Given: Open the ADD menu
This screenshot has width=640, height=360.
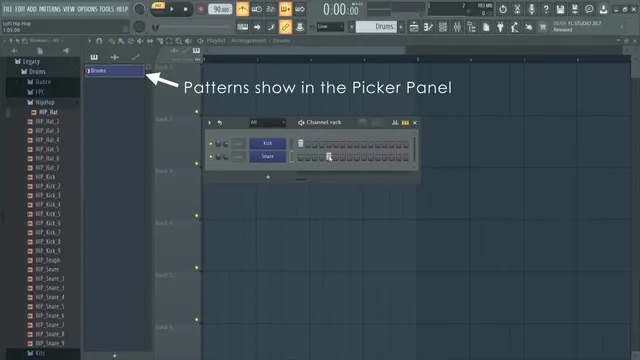Looking at the screenshot, I should 32,9.
